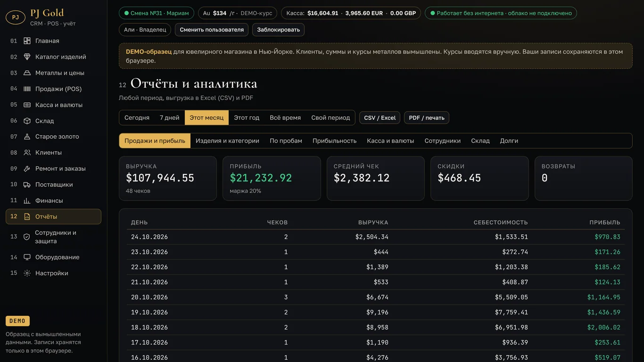Click the DEMO badge in the sidebar
Viewport: 644px width, 362px height.
tap(17, 321)
